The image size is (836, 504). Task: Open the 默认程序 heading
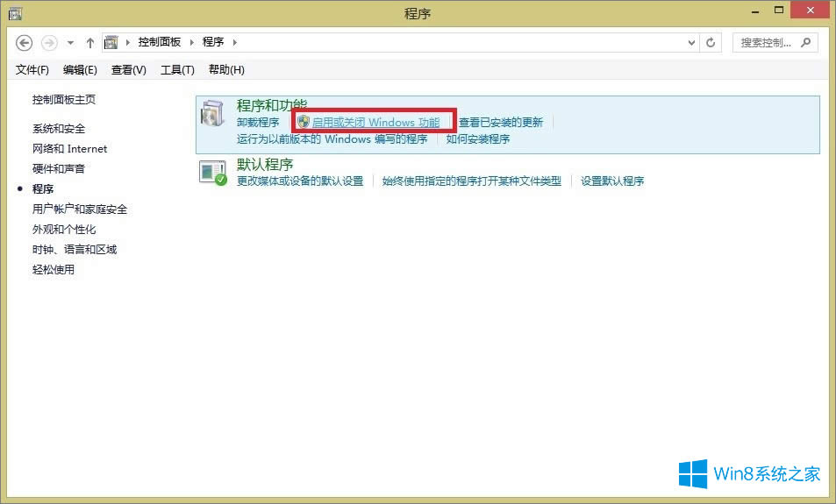pyautogui.click(x=265, y=164)
